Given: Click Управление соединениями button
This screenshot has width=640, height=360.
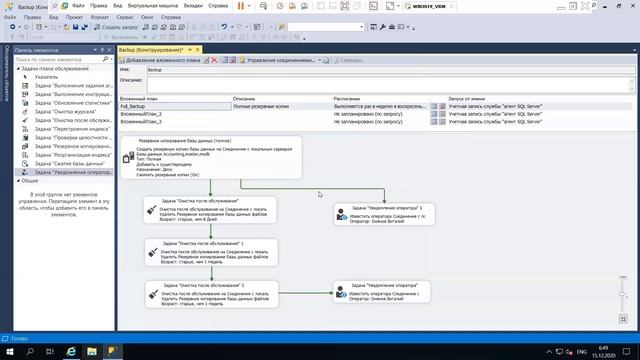Looking at the screenshot, I should (x=278, y=60).
